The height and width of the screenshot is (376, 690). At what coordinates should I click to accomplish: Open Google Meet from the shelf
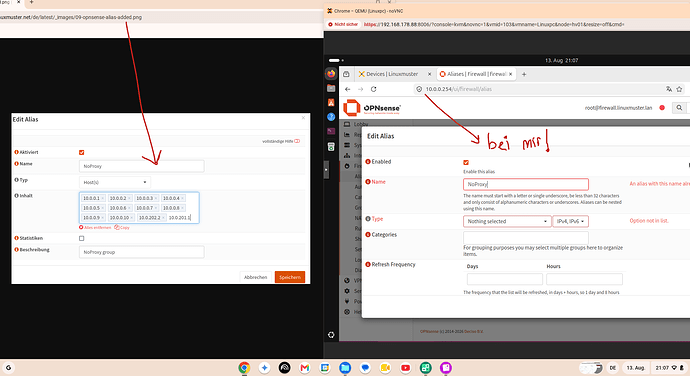pos(385,368)
